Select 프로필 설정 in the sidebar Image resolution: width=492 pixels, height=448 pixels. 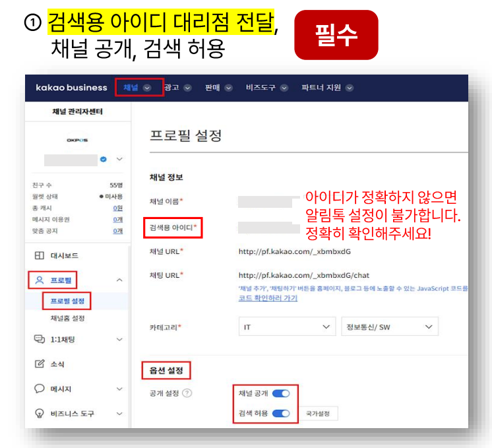68,302
